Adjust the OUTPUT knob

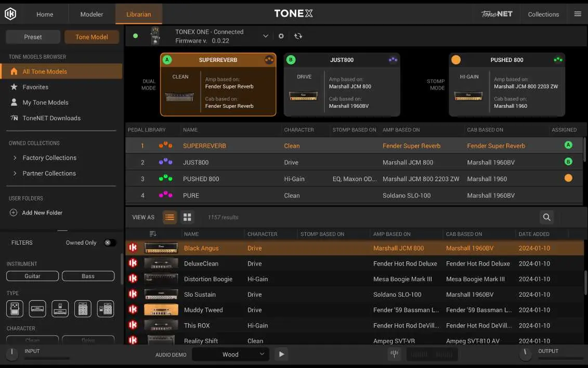tap(526, 353)
